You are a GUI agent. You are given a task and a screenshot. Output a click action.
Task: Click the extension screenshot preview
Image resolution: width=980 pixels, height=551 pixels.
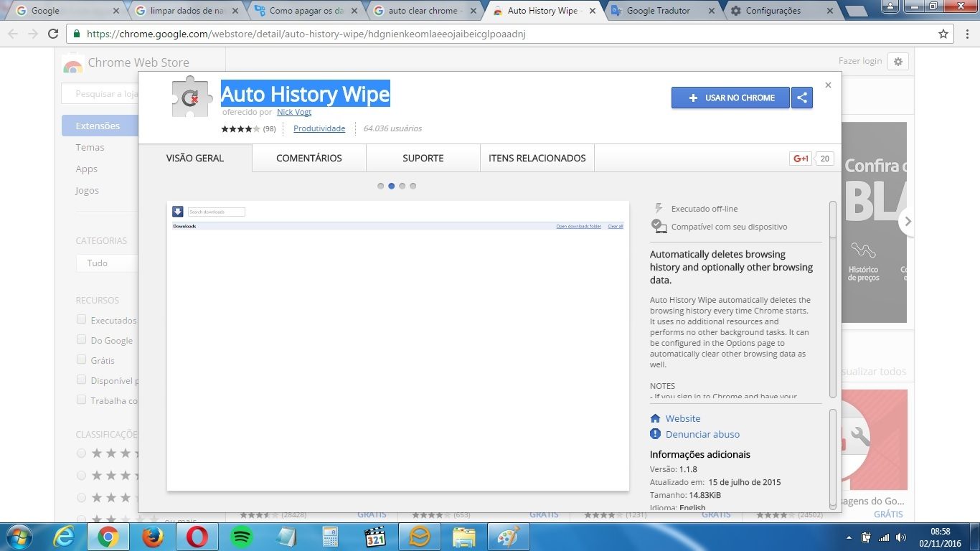pos(398,346)
